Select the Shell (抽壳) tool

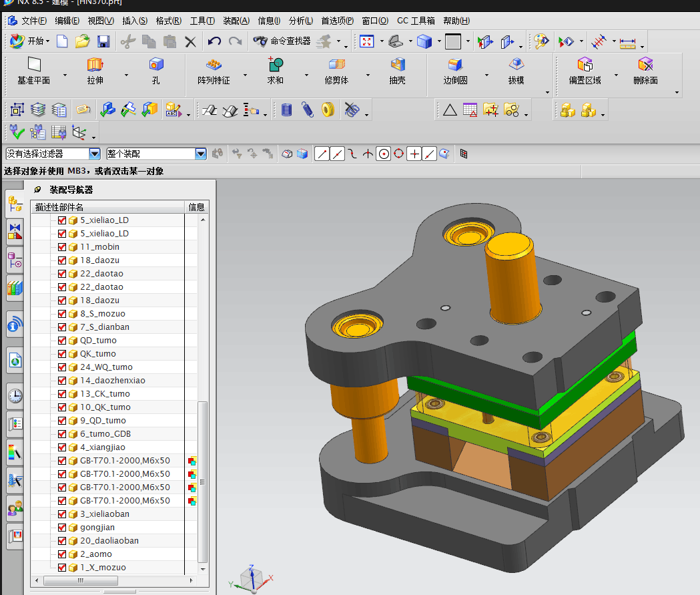[397, 71]
